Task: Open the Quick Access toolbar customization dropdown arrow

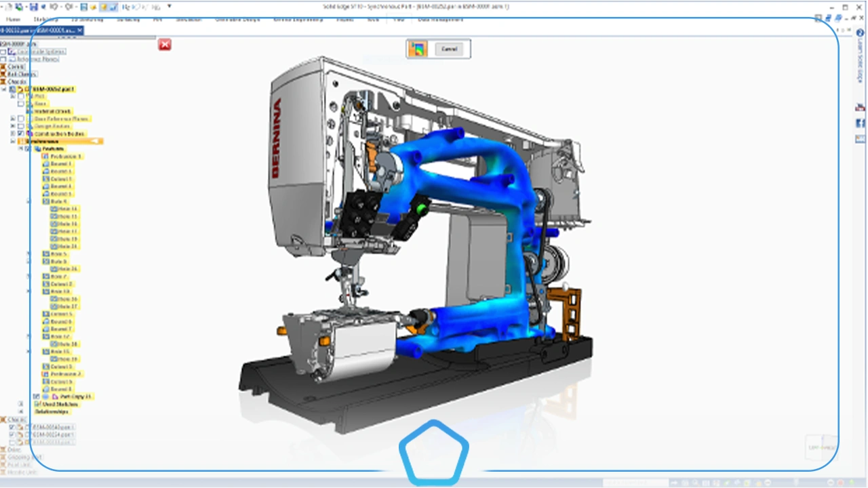Action: (x=167, y=5)
